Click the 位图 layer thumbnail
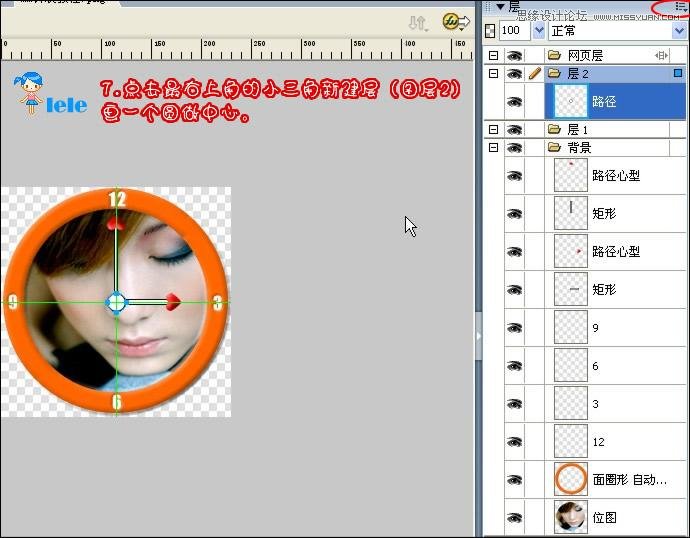This screenshot has height=538, width=690. (570, 517)
